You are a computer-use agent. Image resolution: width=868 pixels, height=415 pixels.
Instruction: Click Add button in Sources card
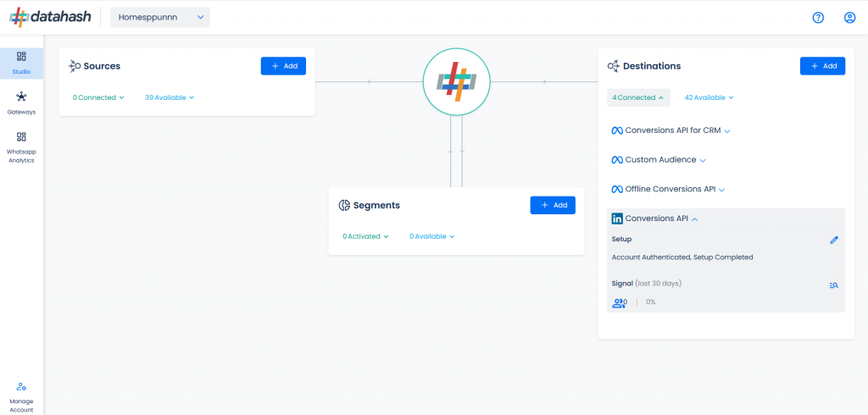(283, 66)
